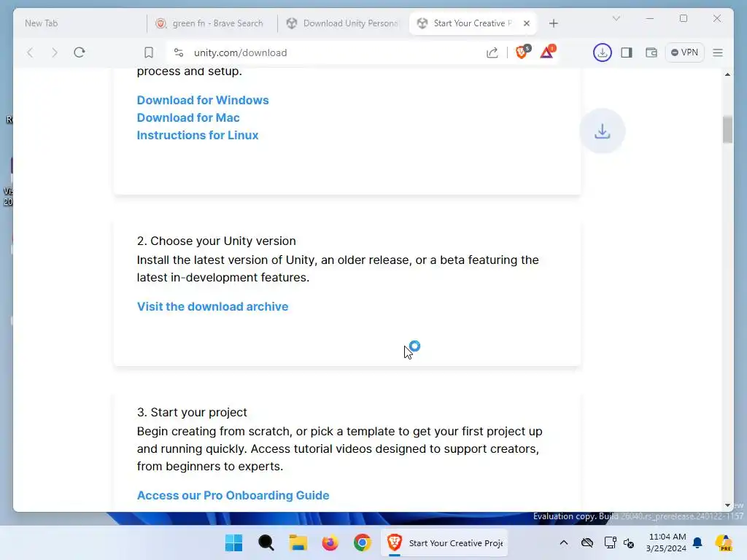The height and width of the screenshot is (560, 747).
Task: Open Instructions for Linux link
Action: click(198, 135)
